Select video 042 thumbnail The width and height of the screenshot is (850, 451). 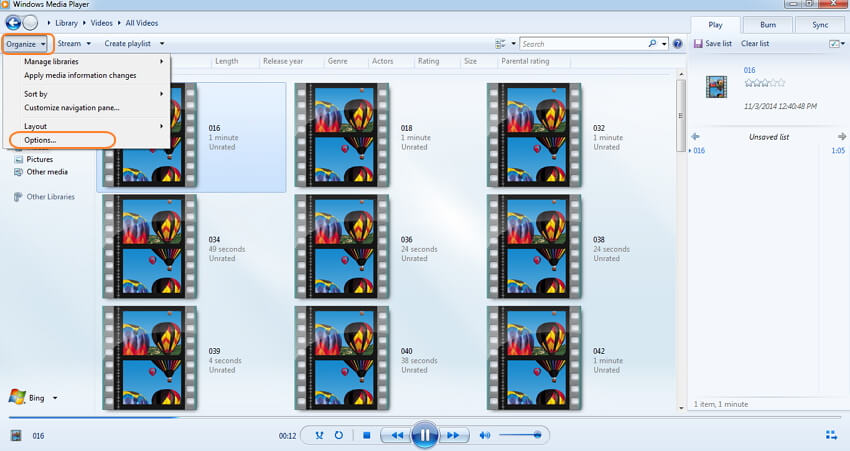click(x=534, y=358)
